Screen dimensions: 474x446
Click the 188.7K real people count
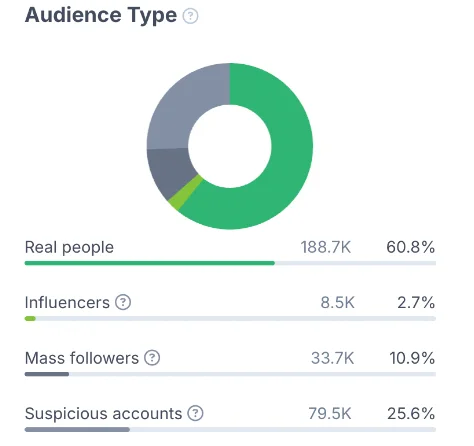326,247
